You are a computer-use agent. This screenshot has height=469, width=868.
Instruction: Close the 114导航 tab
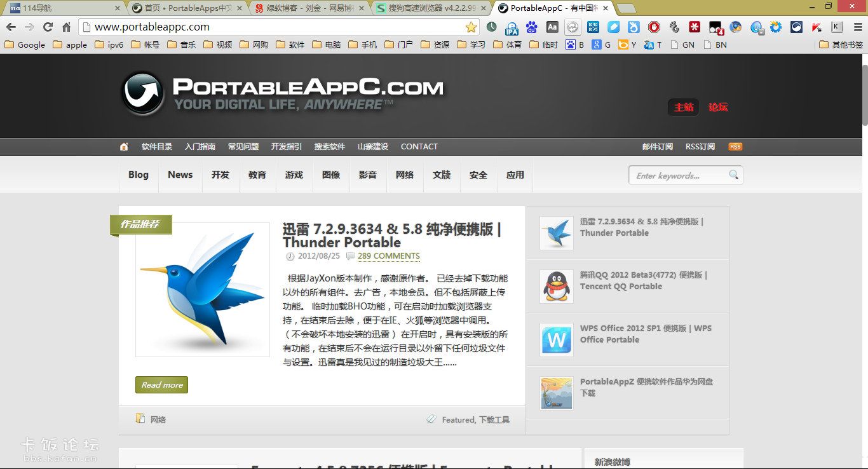(118, 8)
